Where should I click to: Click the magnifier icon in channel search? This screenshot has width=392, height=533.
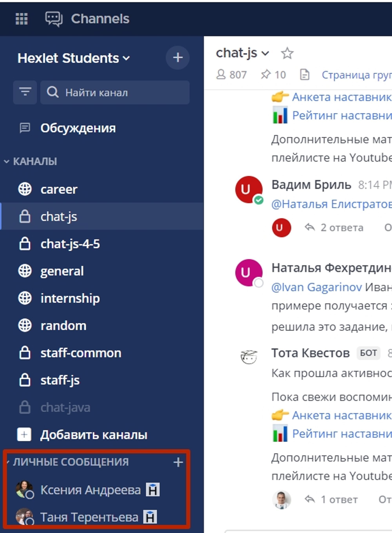pyautogui.click(x=53, y=92)
